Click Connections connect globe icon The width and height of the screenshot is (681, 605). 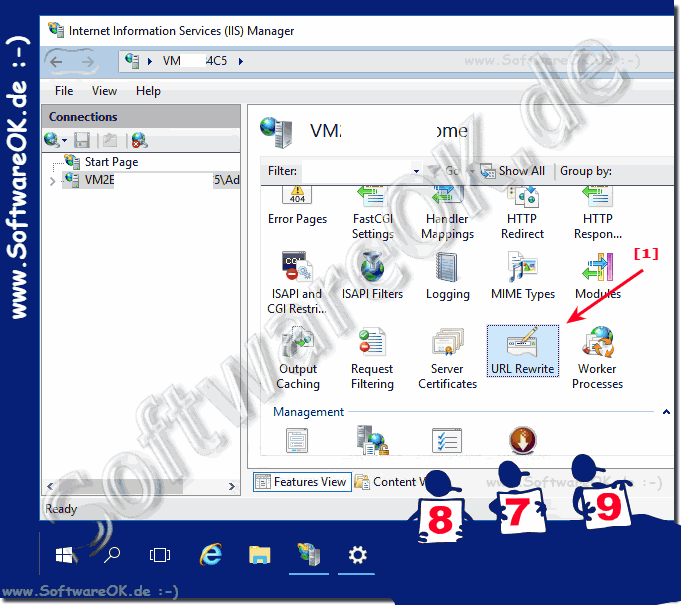pos(52,140)
